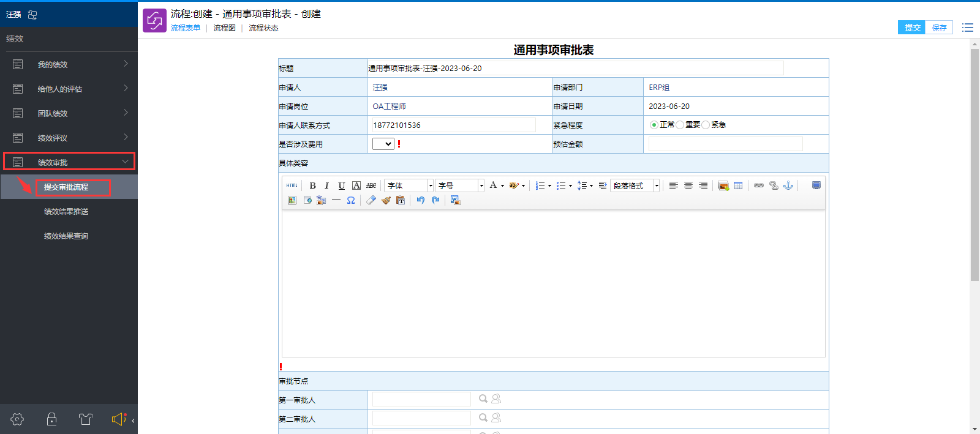Click the underline formatting icon
Image resolution: width=980 pixels, height=434 pixels.
click(341, 185)
